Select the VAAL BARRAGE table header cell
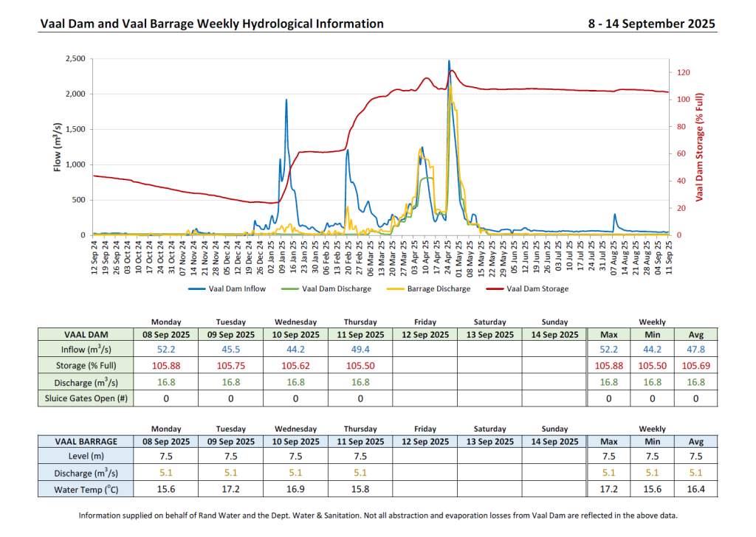Viewport: 756px width, 537px height. tap(88, 441)
